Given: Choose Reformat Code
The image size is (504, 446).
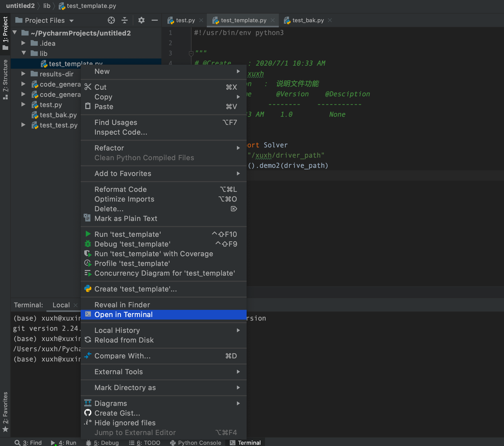Looking at the screenshot, I should pyautogui.click(x=164, y=189).
